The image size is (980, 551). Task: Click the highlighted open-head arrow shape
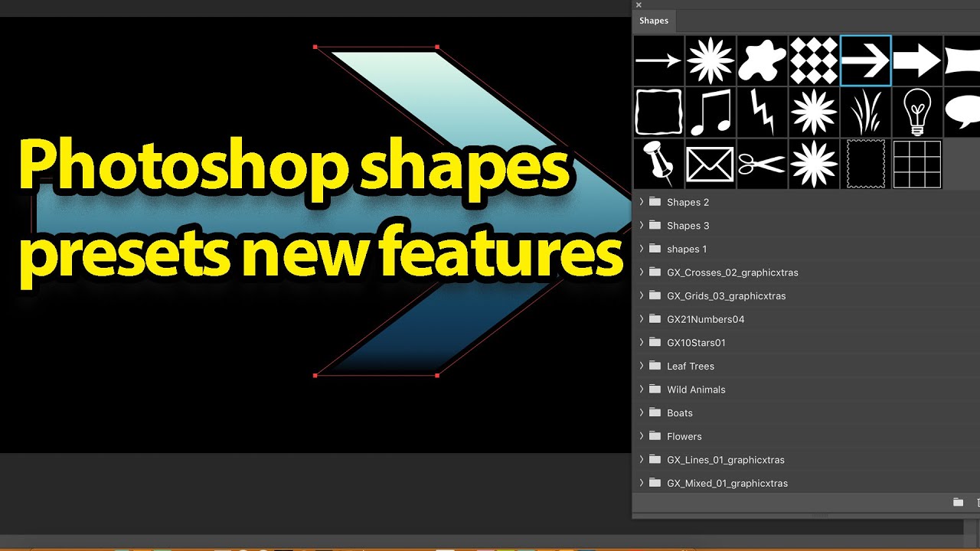point(866,60)
